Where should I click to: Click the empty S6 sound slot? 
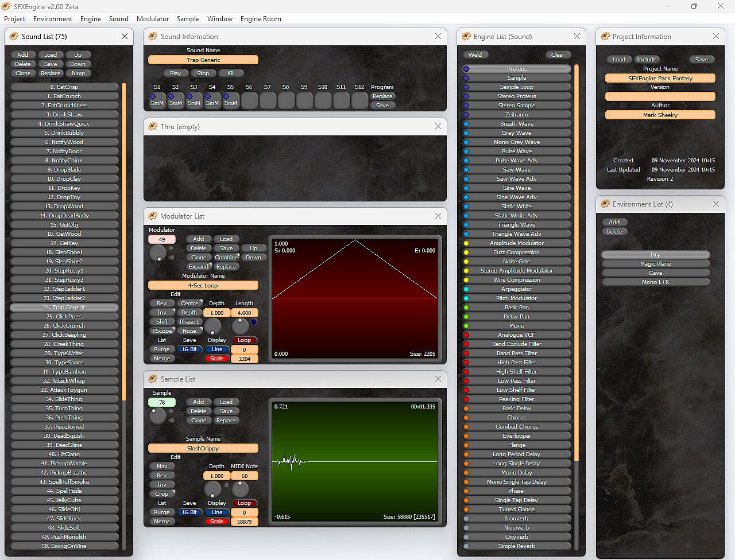(249, 100)
